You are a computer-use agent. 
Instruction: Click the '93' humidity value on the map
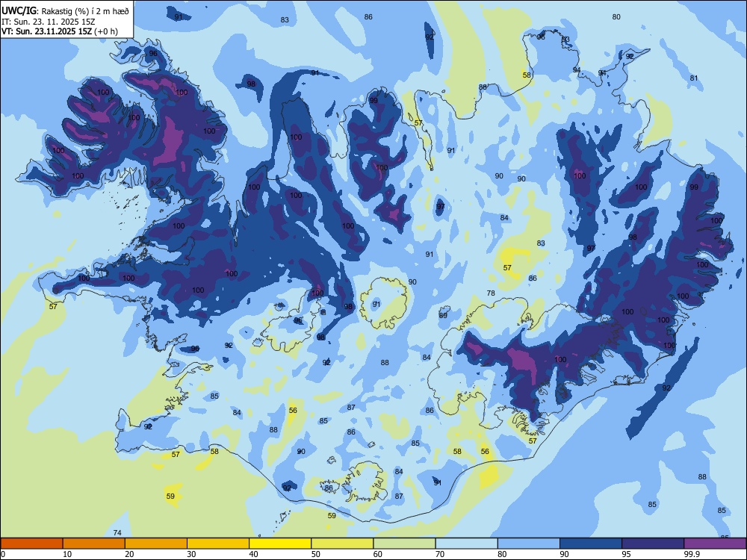(565, 40)
